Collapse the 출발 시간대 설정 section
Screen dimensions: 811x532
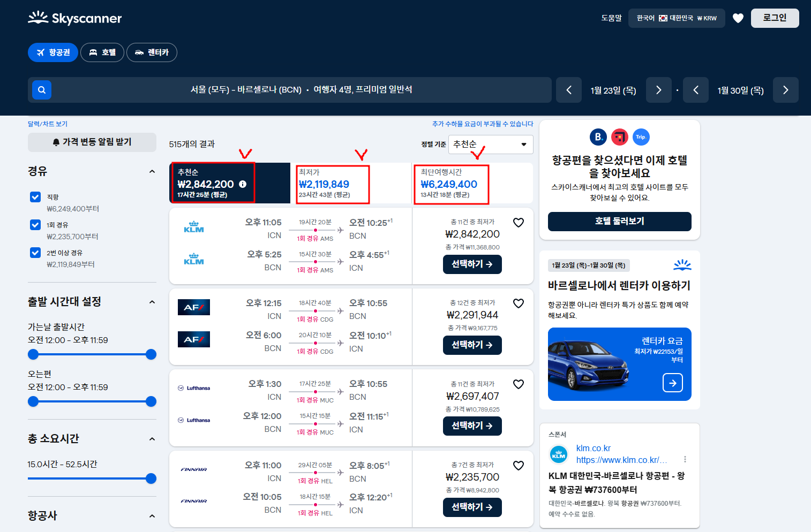[152, 301]
